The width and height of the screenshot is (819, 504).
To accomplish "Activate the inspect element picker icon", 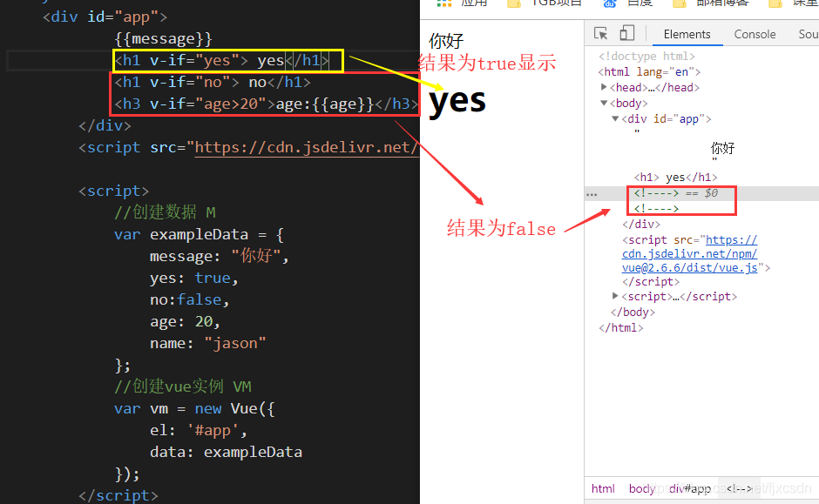I will pos(600,33).
